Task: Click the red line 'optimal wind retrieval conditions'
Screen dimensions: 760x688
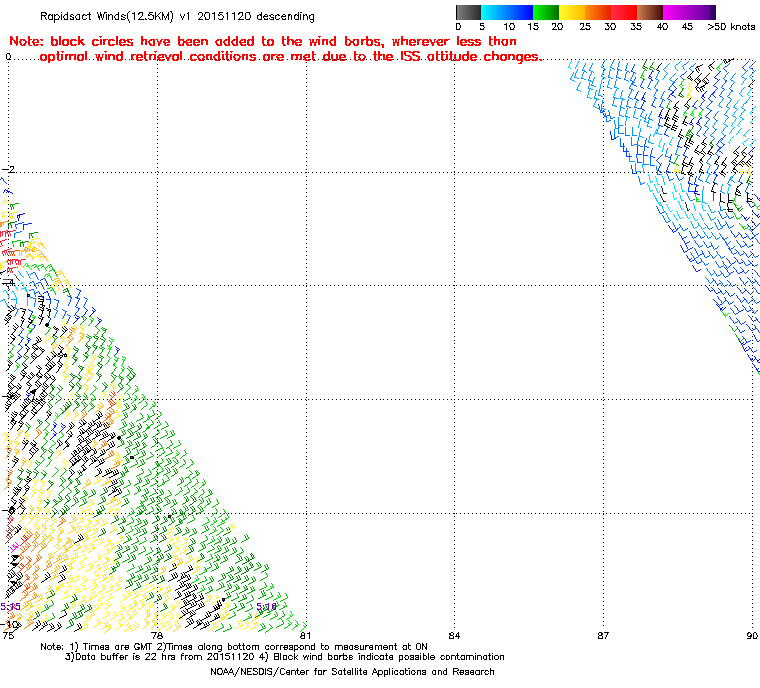Action: (x=290, y=57)
